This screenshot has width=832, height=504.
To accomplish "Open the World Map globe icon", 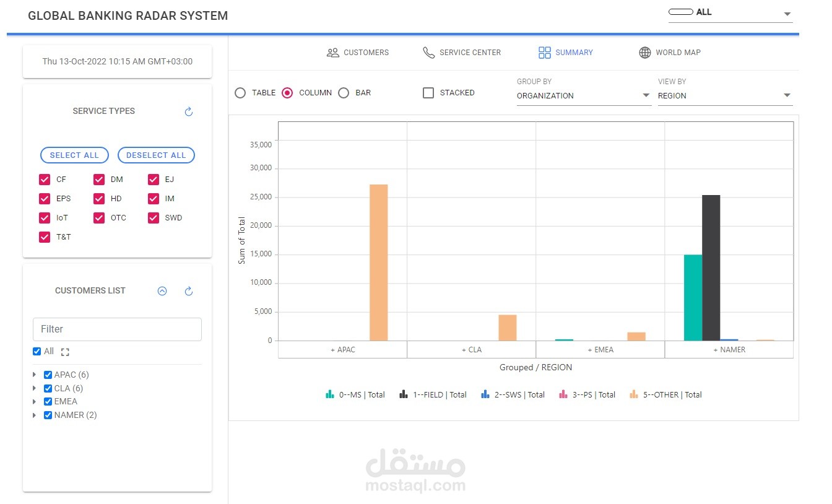I will coord(644,53).
